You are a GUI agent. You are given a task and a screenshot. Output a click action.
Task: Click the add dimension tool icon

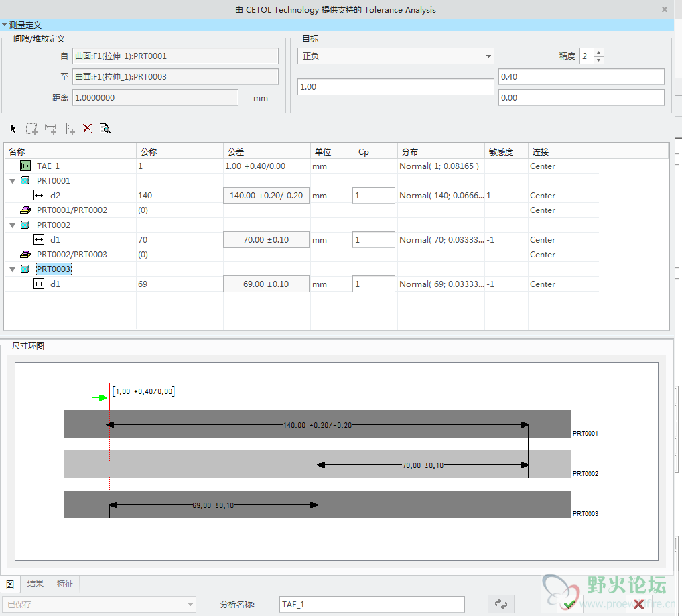(50, 129)
